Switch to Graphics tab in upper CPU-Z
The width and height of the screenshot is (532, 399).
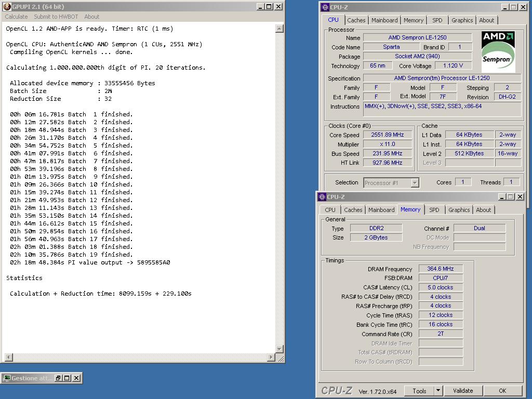(x=462, y=20)
